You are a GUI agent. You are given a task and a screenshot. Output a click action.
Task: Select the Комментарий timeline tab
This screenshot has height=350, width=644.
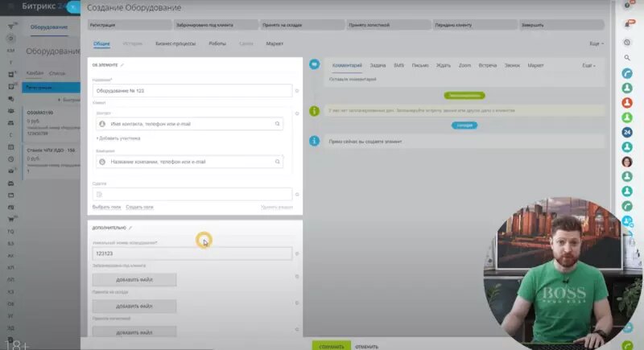347,66
